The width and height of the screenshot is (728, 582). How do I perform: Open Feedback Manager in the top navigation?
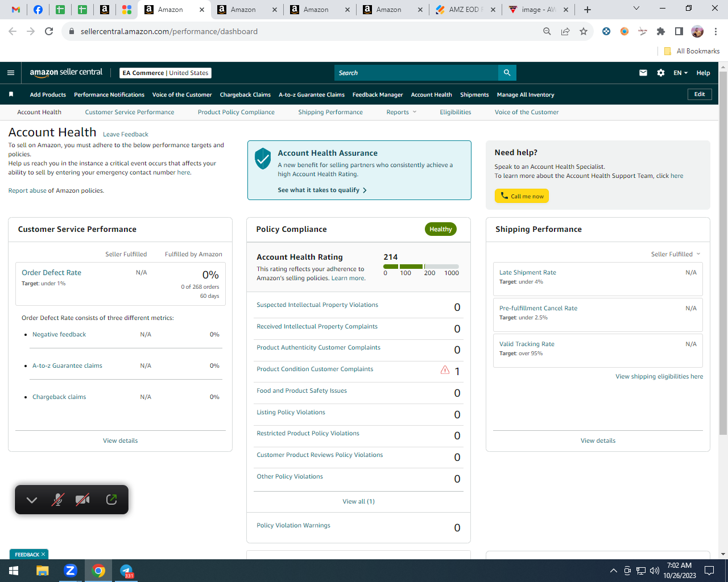pyautogui.click(x=378, y=94)
